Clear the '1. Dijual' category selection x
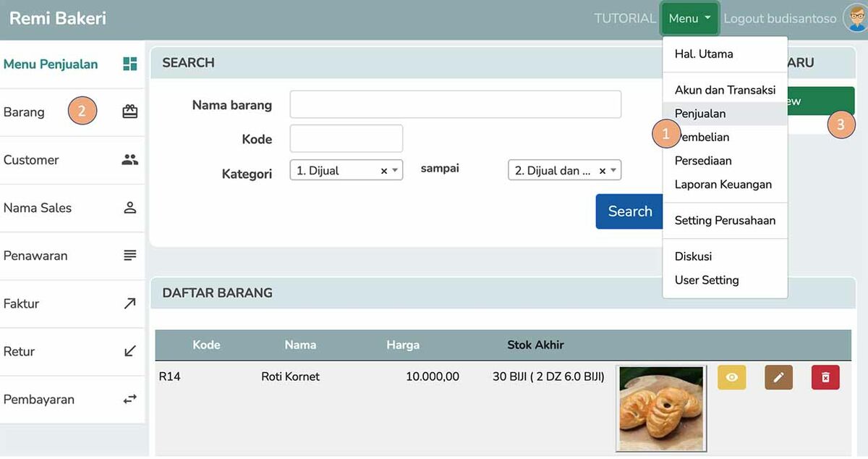The image size is (868, 459). (384, 172)
